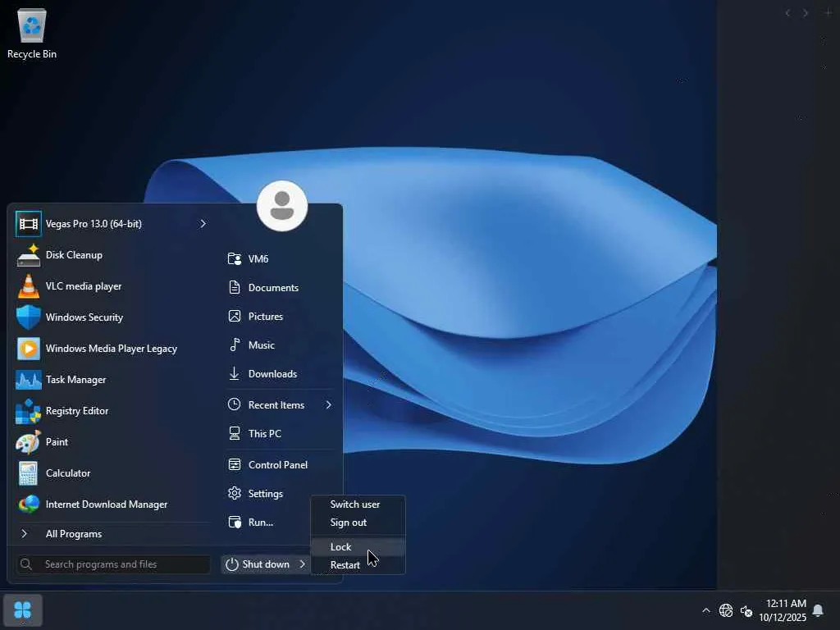Select Lock in the power menu
The height and width of the screenshot is (630, 840).
[x=340, y=547]
